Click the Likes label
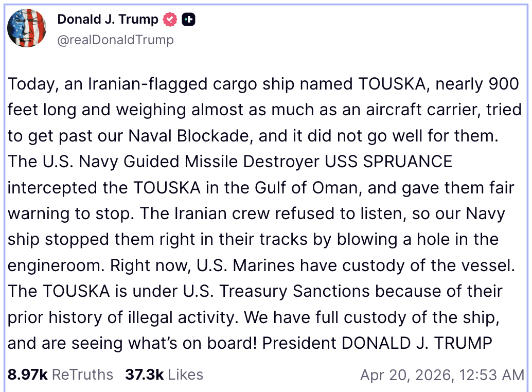The image size is (532, 392). pyautogui.click(x=186, y=375)
